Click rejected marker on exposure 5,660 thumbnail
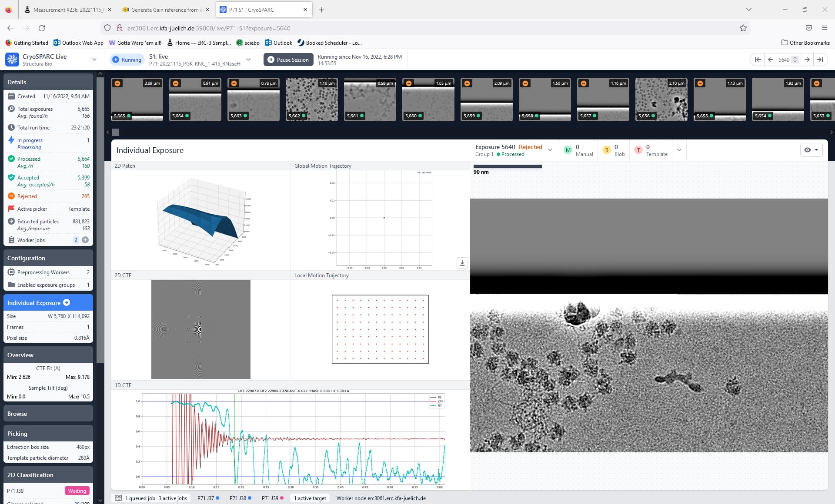This screenshot has width=835, height=504. click(x=409, y=83)
